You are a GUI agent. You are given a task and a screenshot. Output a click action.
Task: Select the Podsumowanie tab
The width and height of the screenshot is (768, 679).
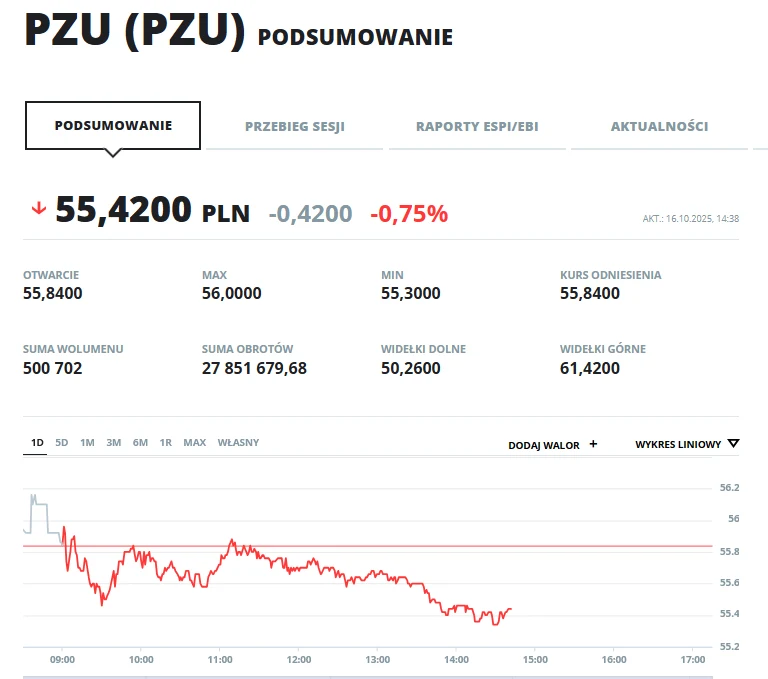click(x=113, y=126)
